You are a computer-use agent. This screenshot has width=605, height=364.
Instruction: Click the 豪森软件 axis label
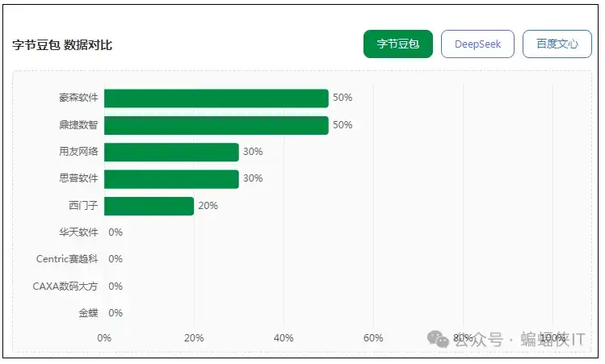pos(78,98)
